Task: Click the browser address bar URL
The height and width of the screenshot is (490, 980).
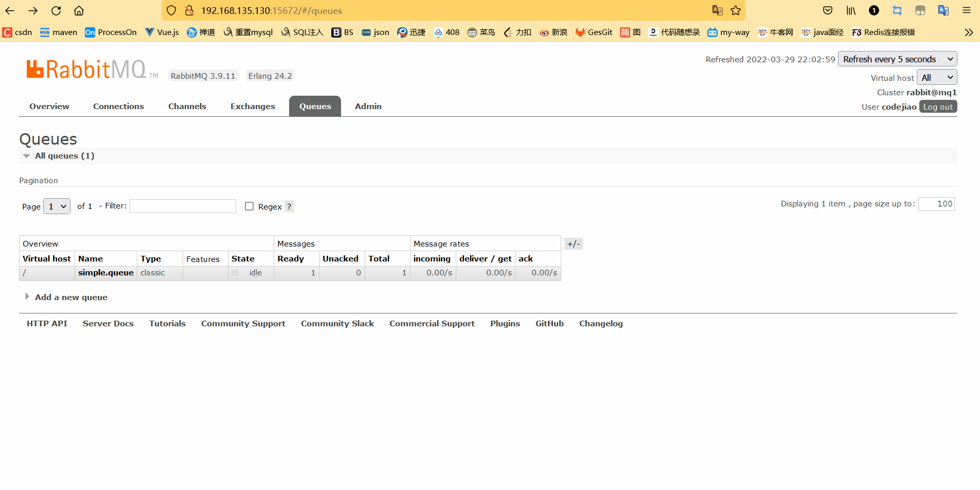Action: point(272,11)
